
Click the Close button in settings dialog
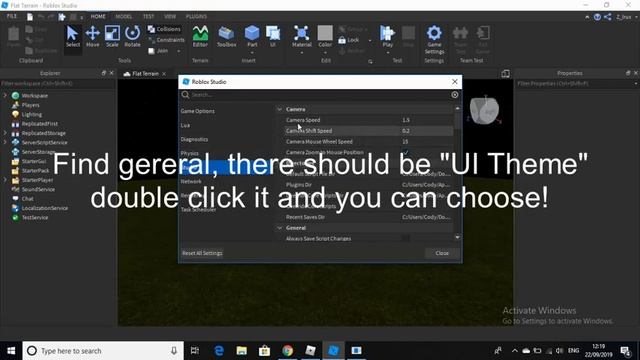(x=442, y=253)
